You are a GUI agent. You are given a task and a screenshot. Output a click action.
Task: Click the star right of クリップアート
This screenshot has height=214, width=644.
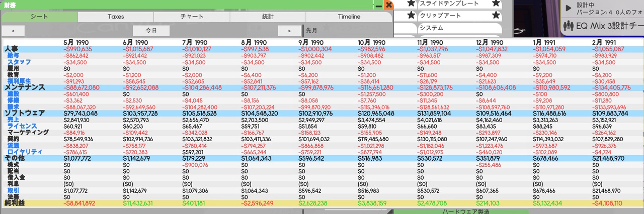click(496, 16)
